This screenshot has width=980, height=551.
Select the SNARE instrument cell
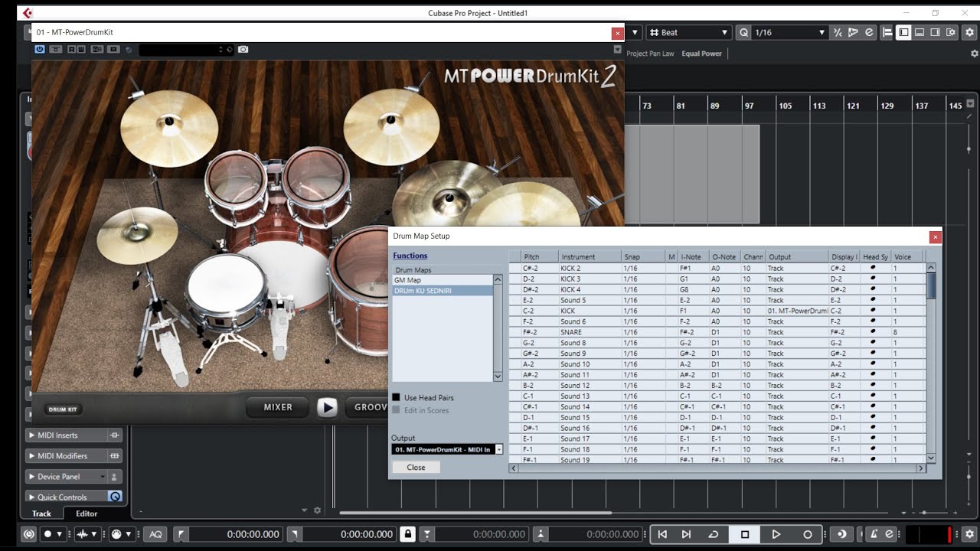pos(590,332)
